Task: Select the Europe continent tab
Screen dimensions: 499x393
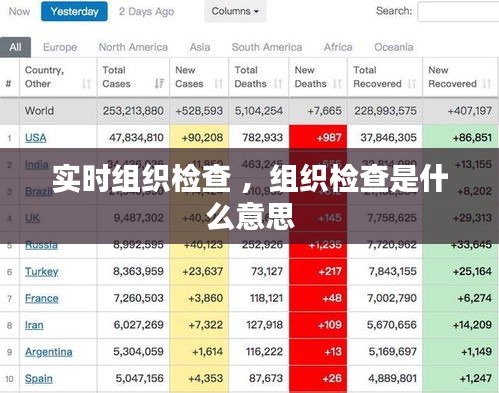Action: tap(60, 47)
